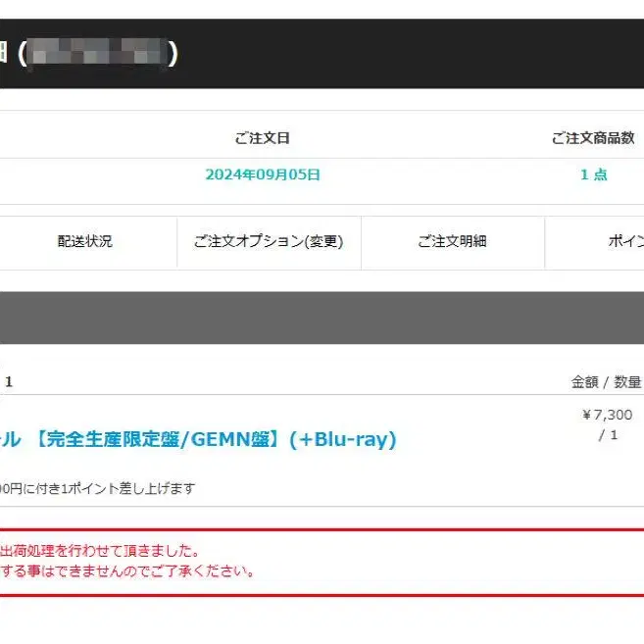Select the quantity value / 1

pyautogui.click(x=609, y=435)
